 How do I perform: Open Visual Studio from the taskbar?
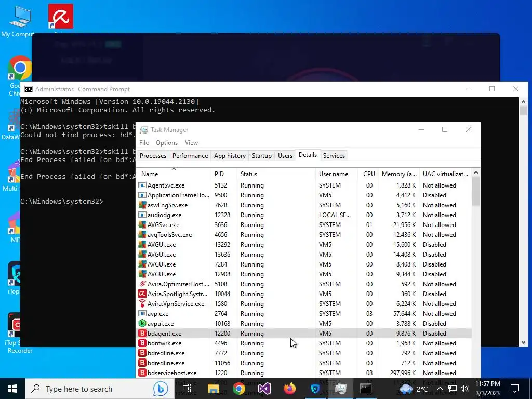(264, 389)
